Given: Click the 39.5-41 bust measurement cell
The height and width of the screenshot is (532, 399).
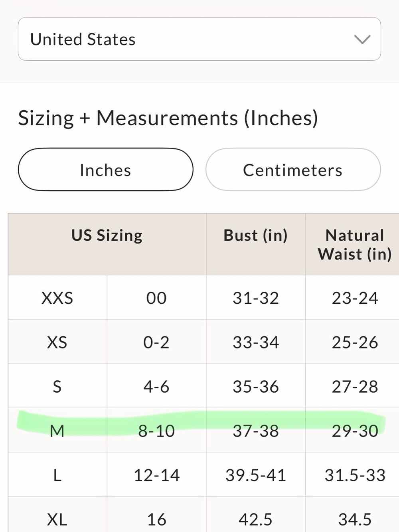Looking at the screenshot, I should [256, 475].
